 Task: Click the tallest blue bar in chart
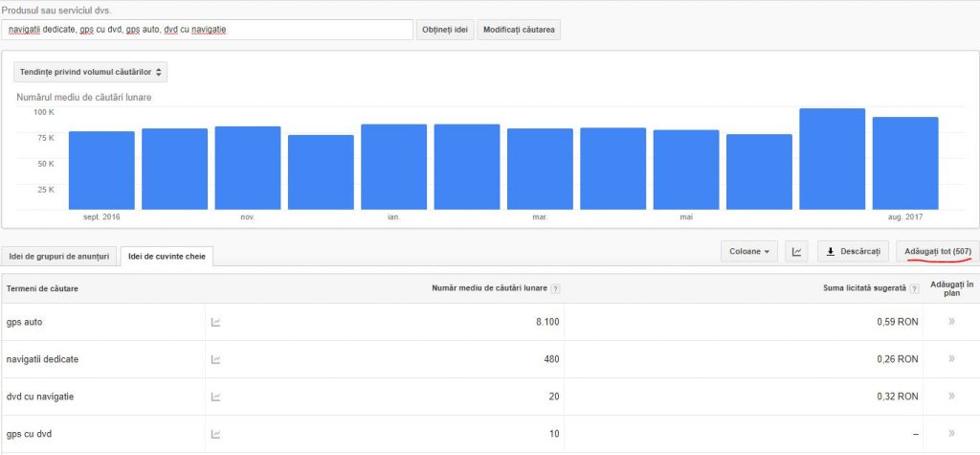tap(832, 159)
